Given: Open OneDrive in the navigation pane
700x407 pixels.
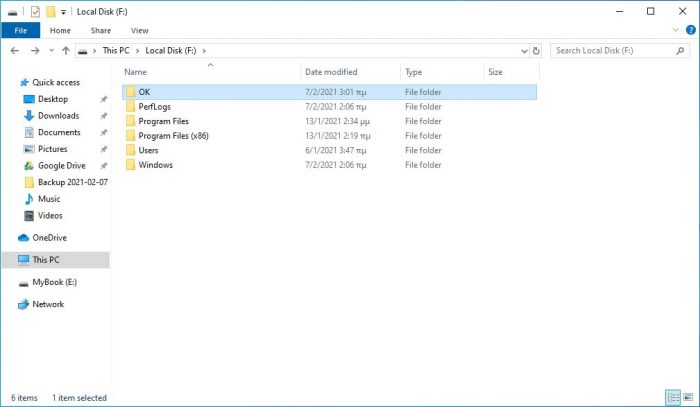Looking at the screenshot, I should point(48,237).
